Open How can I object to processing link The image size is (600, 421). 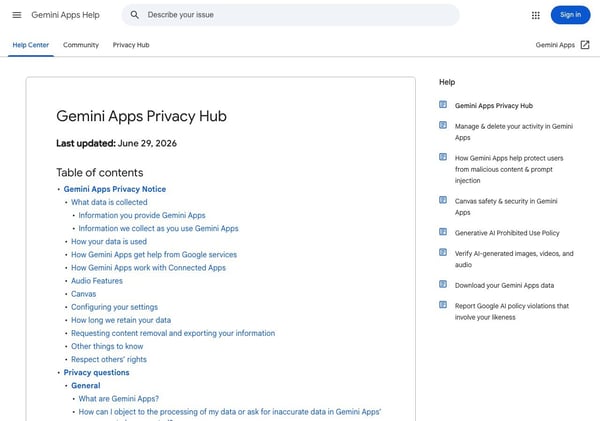click(x=230, y=414)
